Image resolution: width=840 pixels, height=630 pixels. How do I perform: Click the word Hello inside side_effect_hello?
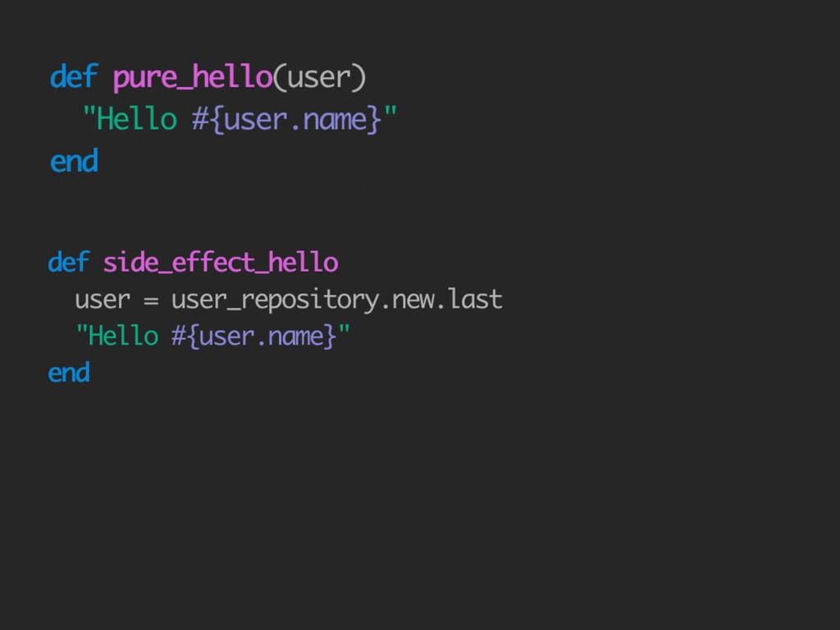click(123, 336)
